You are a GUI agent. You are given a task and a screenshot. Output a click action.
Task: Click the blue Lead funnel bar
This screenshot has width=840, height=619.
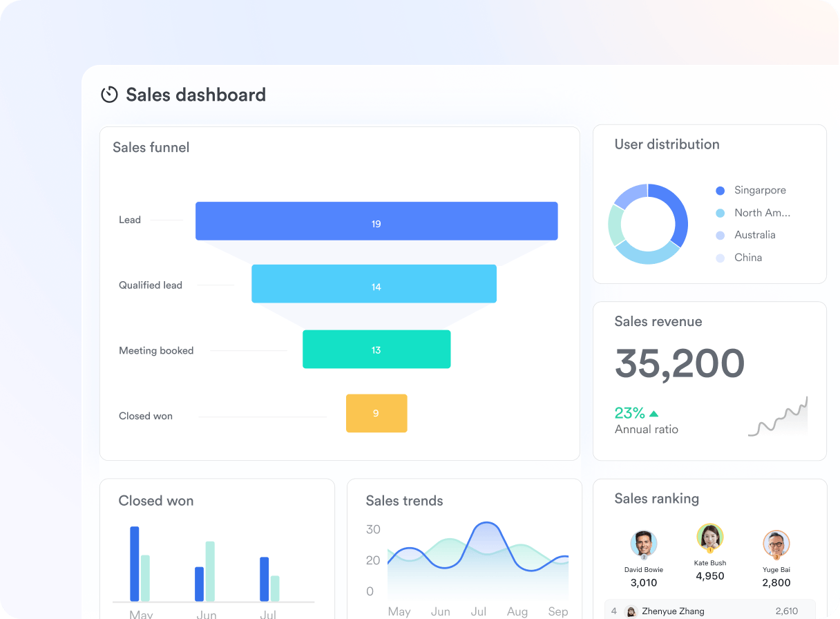click(x=376, y=221)
